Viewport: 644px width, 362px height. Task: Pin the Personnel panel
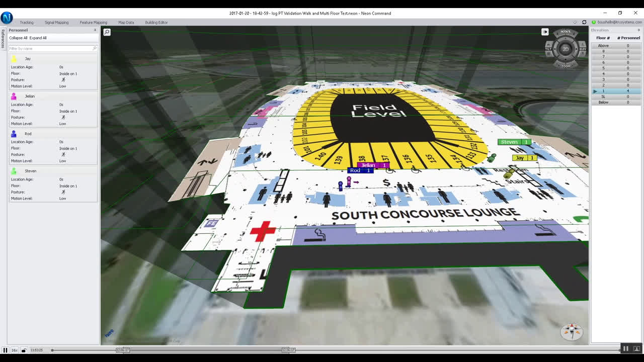[x=95, y=30]
